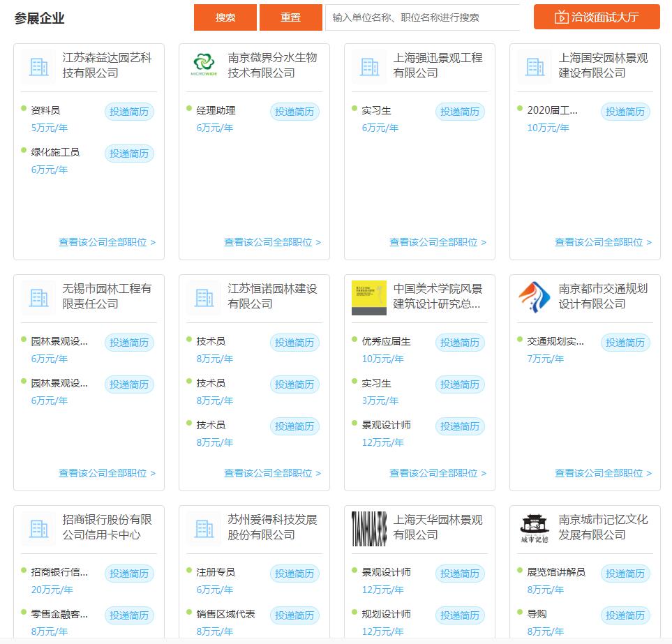Image resolution: width=672 pixels, height=644 pixels.
Task: Click the 搜索 search button
Action: point(225,17)
